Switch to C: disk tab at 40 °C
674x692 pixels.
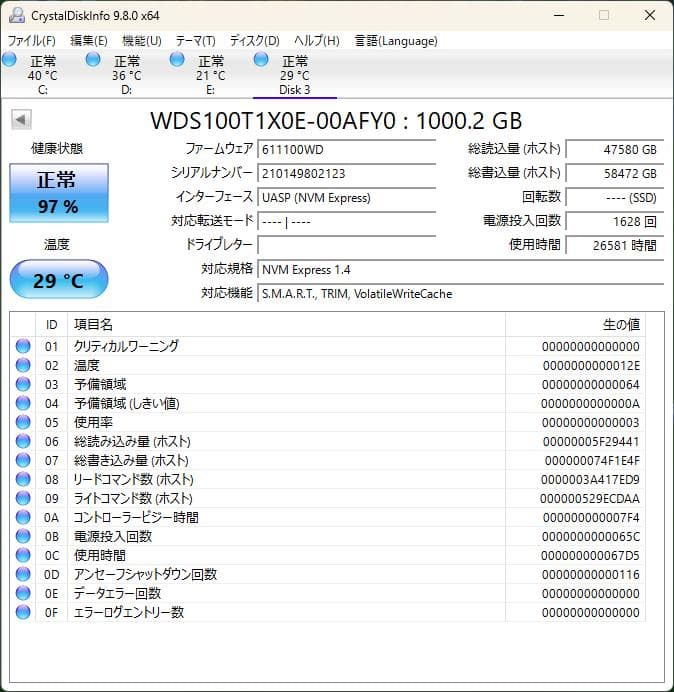(42, 75)
